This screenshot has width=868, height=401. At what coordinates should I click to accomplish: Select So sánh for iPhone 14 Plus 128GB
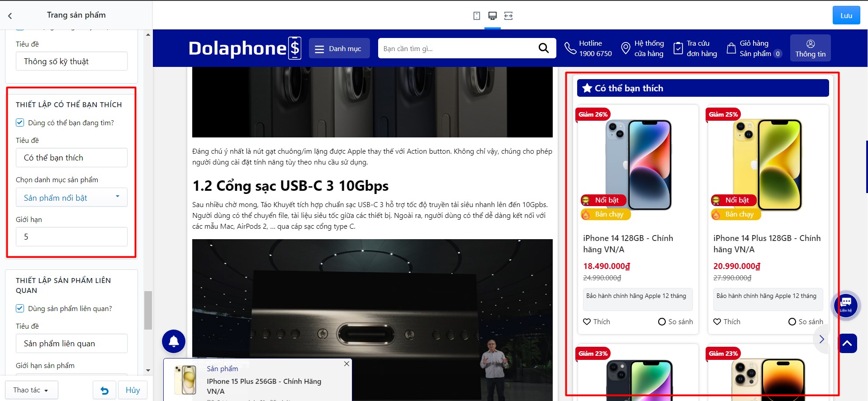[x=806, y=322]
